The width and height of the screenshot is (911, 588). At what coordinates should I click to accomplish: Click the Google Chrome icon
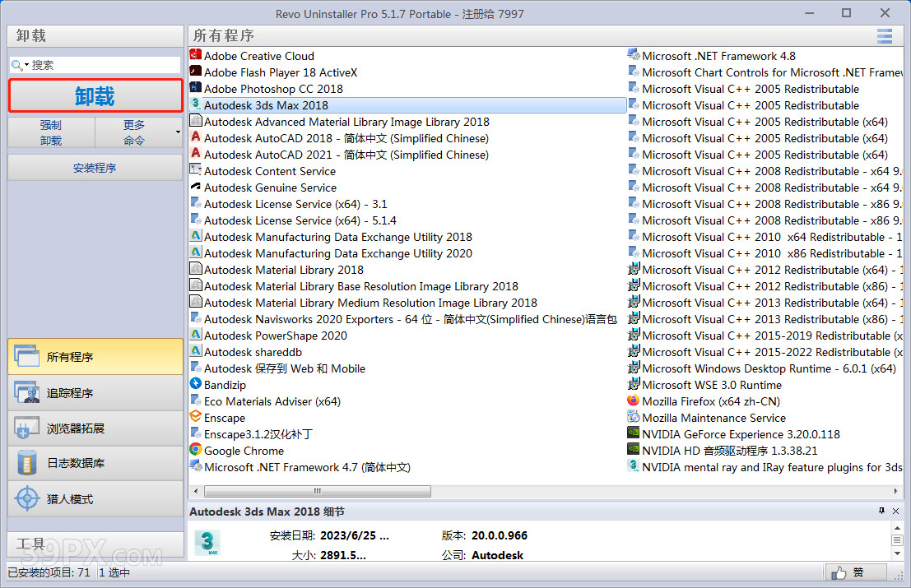pos(196,450)
